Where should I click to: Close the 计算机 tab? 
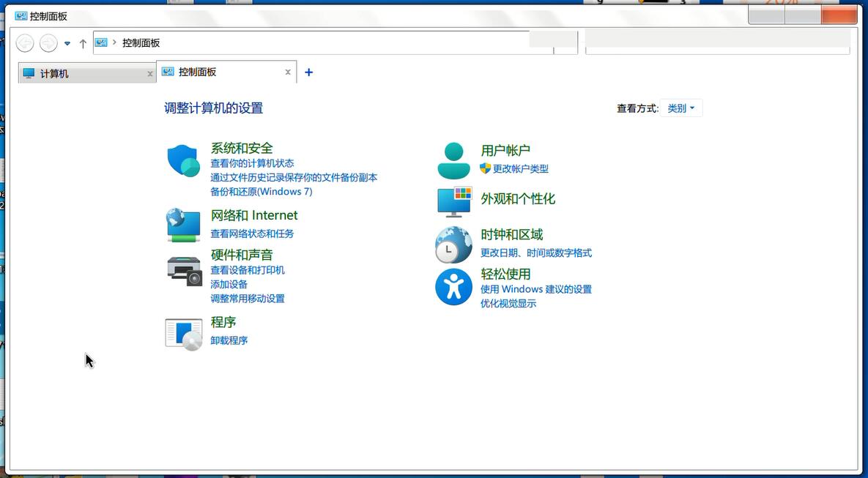pos(150,73)
